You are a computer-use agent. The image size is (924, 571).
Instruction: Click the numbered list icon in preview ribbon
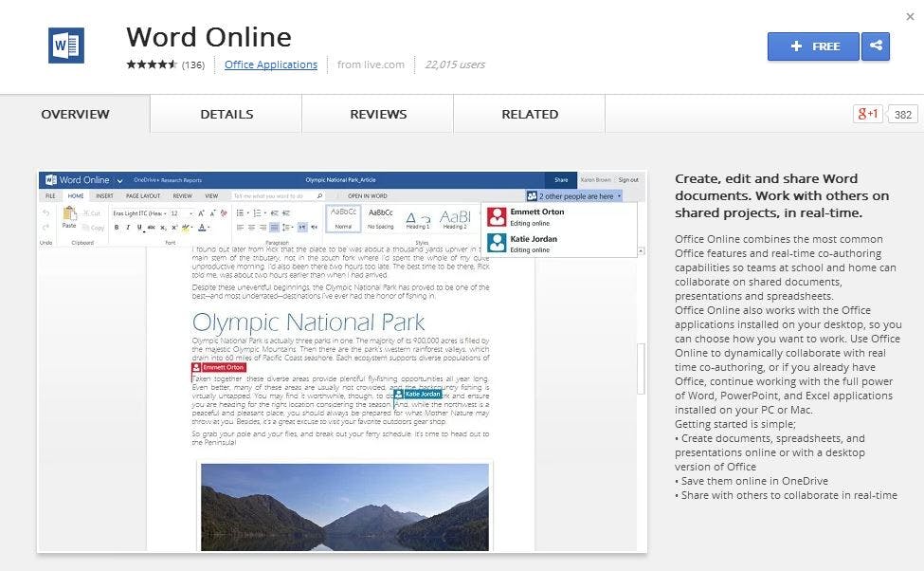click(257, 213)
